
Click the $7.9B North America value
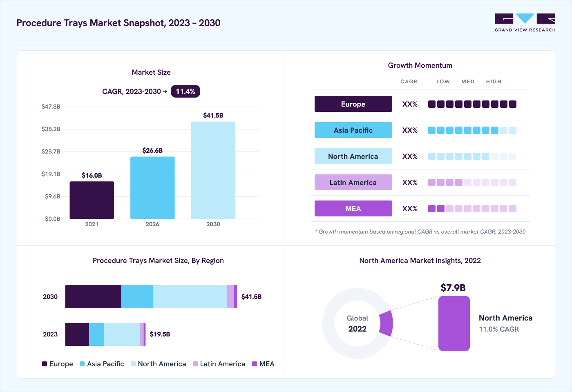[x=453, y=288]
